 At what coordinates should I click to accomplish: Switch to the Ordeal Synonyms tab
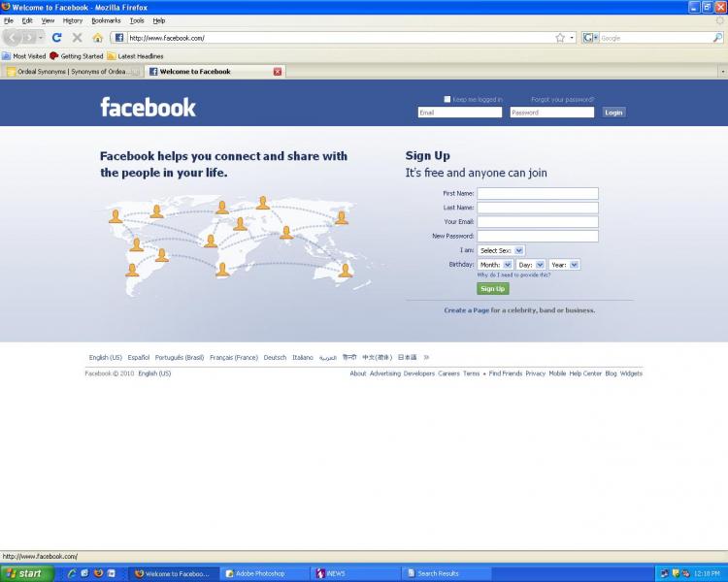pyautogui.click(x=72, y=72)
